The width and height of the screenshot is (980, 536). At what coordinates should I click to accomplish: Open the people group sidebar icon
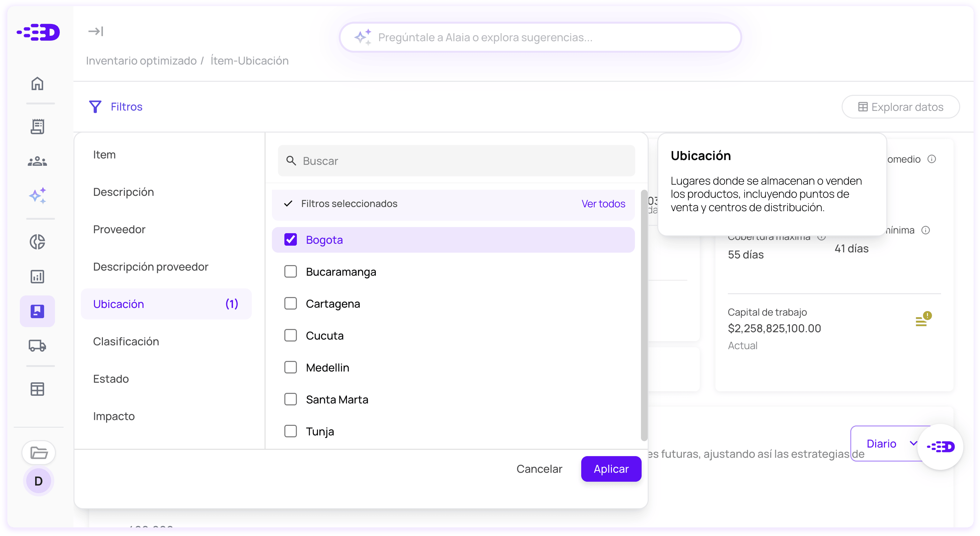click(37, 161)
